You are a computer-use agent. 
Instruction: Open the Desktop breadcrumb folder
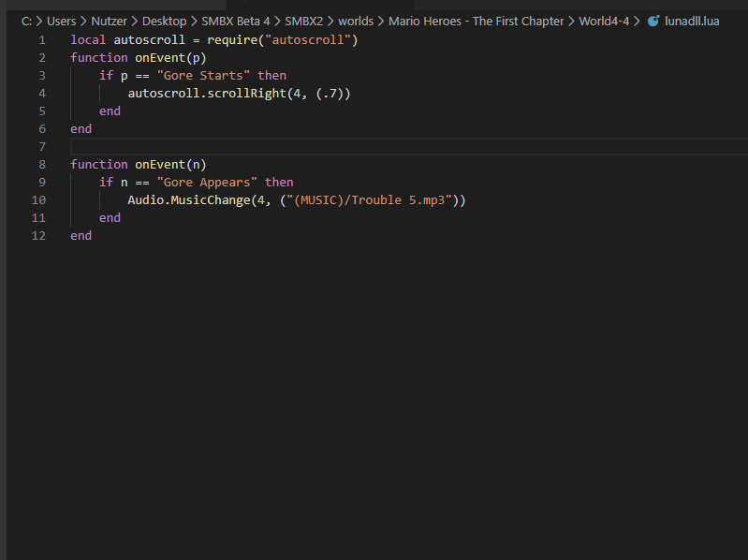point(164,21)
